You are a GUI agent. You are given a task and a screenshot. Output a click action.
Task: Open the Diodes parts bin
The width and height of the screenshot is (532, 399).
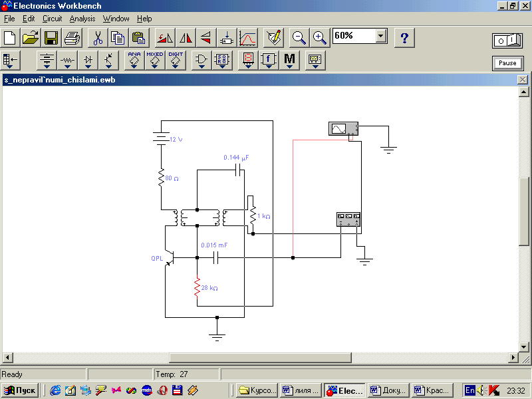click(88, 61)
